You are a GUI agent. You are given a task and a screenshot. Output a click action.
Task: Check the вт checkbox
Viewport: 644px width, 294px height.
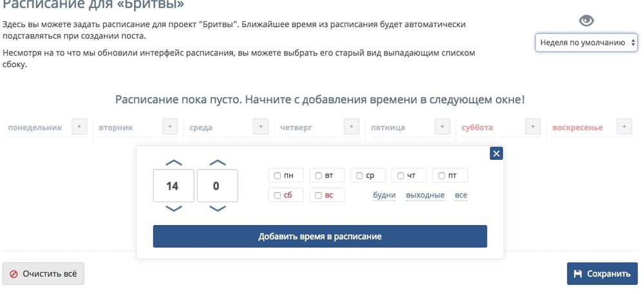tap(319, 176)
